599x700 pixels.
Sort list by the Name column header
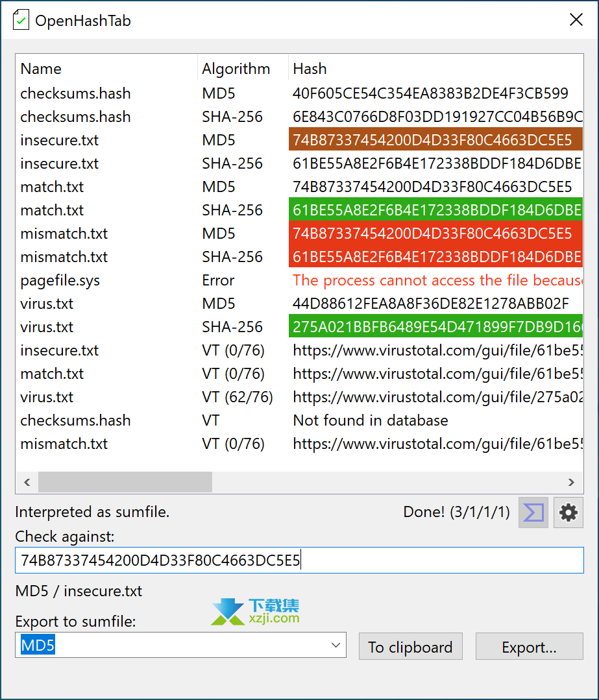41,69
